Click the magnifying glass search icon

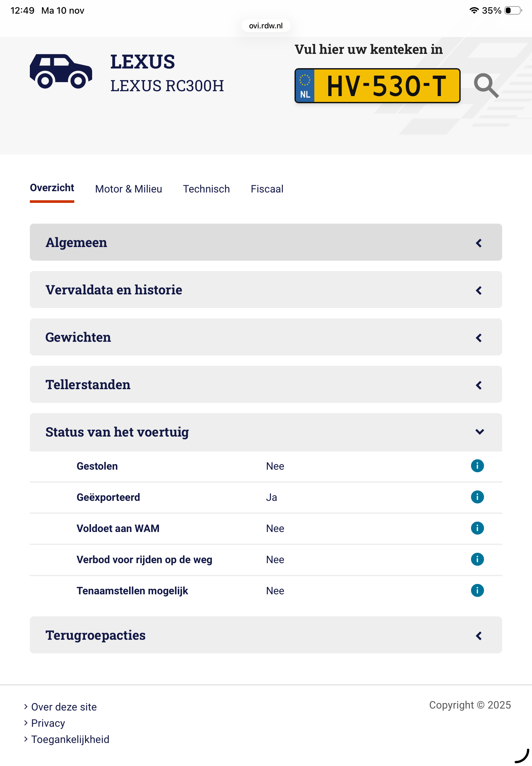click(486, 86)
